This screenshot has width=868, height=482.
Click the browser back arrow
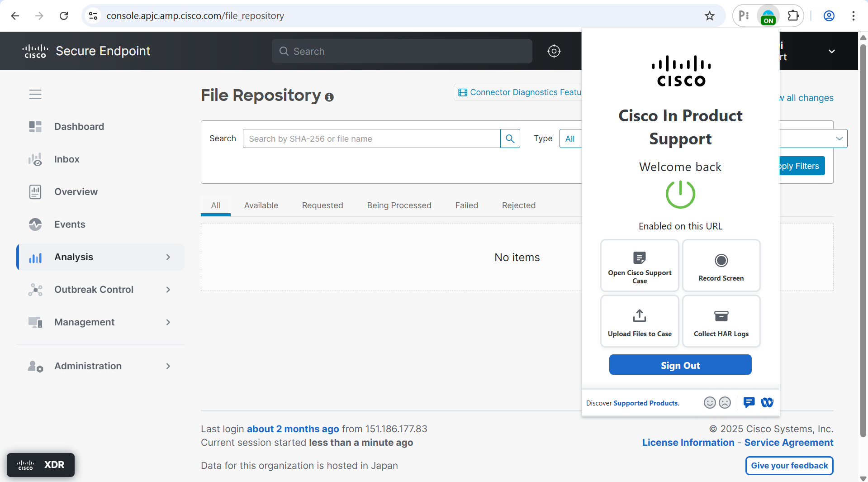tap(15, 16)
